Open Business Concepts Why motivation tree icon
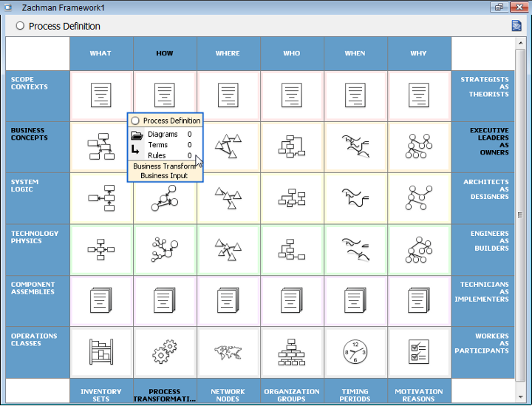The width and height of the screenshot is (532, 406). [419, 146]
